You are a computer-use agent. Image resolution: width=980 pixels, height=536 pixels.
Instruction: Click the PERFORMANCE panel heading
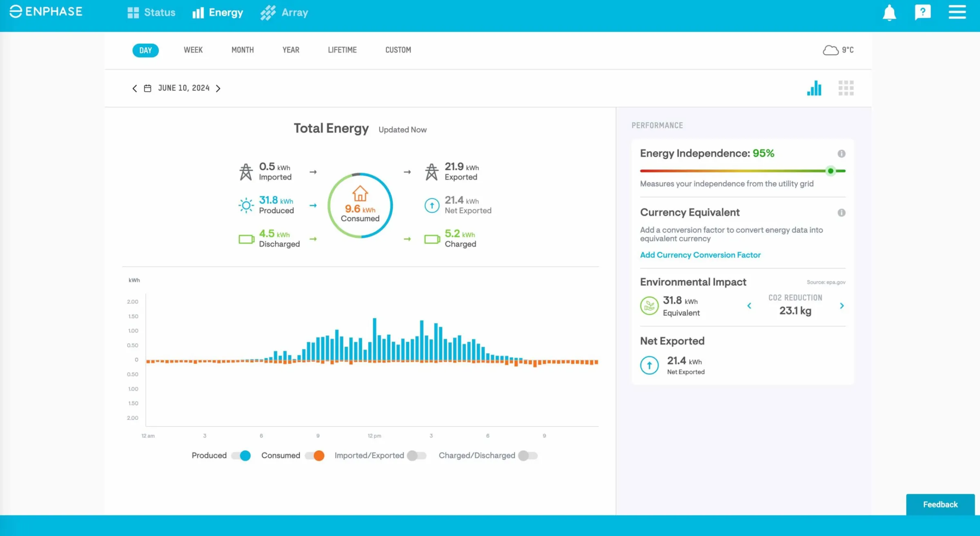tap(657, 126)
